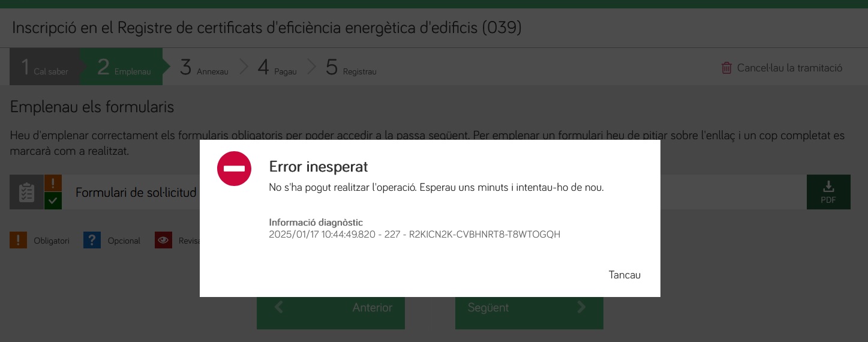Click the blue question mark Opcional icon
This screenshot has width=868, height=342.
click(x=92, y=241)
